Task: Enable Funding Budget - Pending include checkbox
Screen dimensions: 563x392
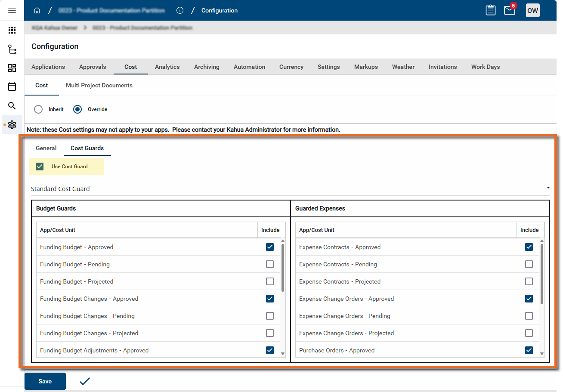Action: (x=270, y=264)
